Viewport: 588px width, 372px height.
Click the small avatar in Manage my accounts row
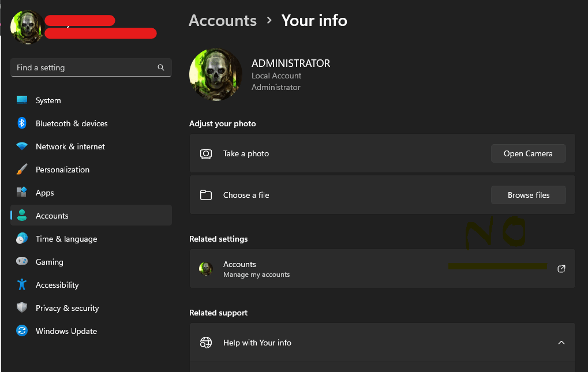205,269
